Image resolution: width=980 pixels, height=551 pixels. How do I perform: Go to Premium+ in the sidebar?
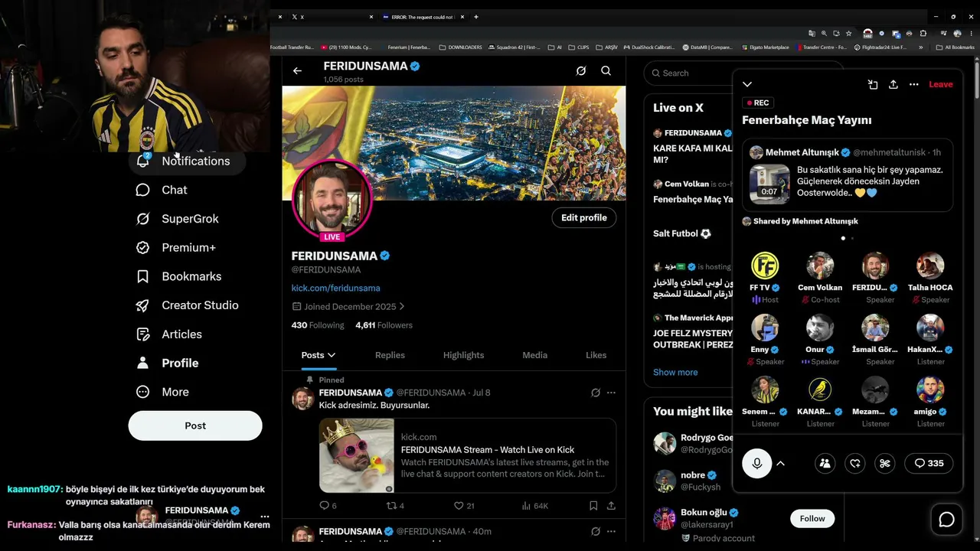coord(176,248)
